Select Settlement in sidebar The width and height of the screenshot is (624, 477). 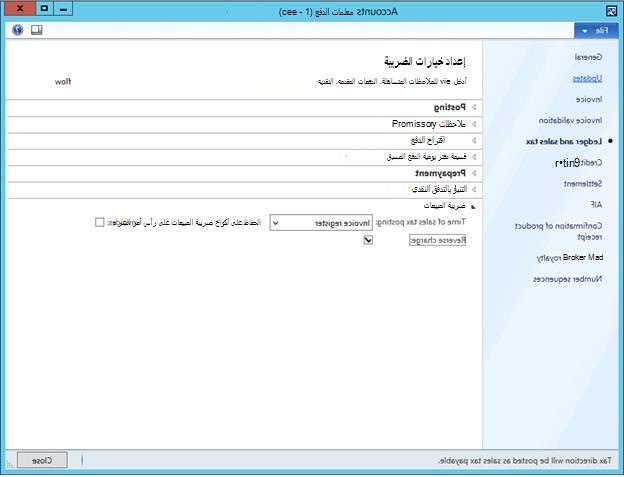(x=583, y=184)
